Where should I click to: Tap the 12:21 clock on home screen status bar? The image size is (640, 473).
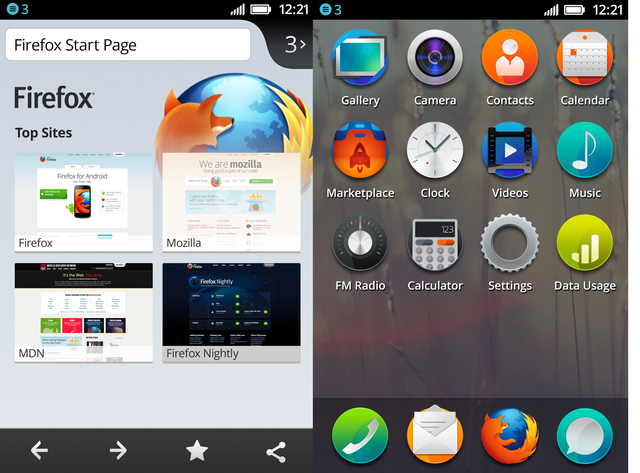[x=608, y=9]
